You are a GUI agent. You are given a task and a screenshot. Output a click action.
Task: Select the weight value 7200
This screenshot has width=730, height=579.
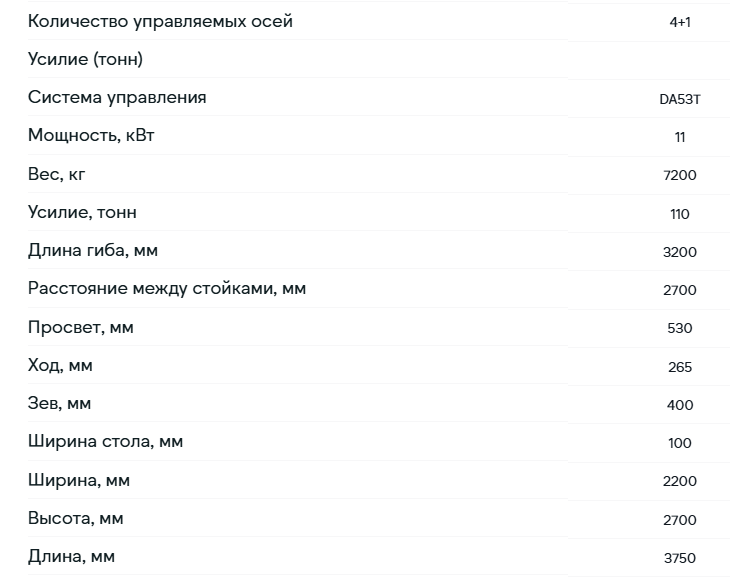click(680, 175)
